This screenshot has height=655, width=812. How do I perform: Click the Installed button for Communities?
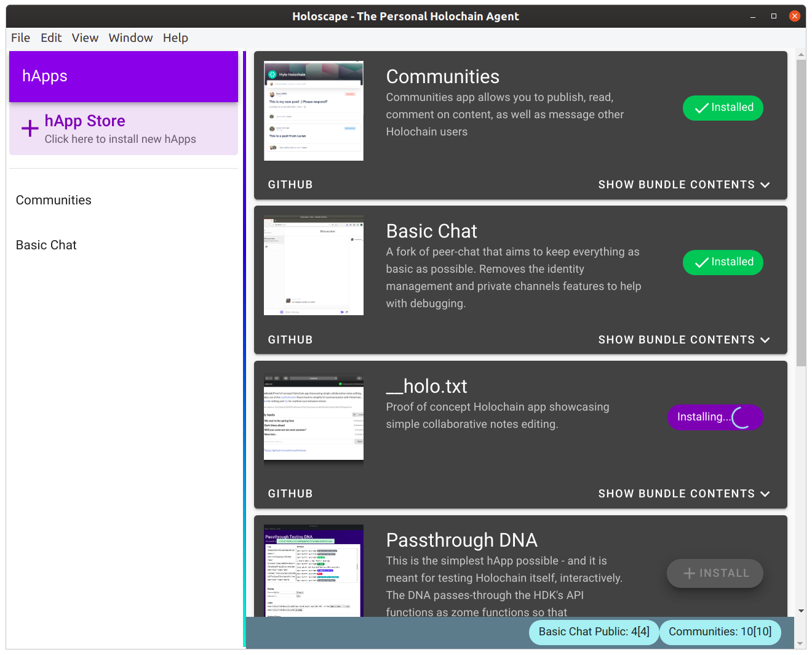tap(723, 108)
